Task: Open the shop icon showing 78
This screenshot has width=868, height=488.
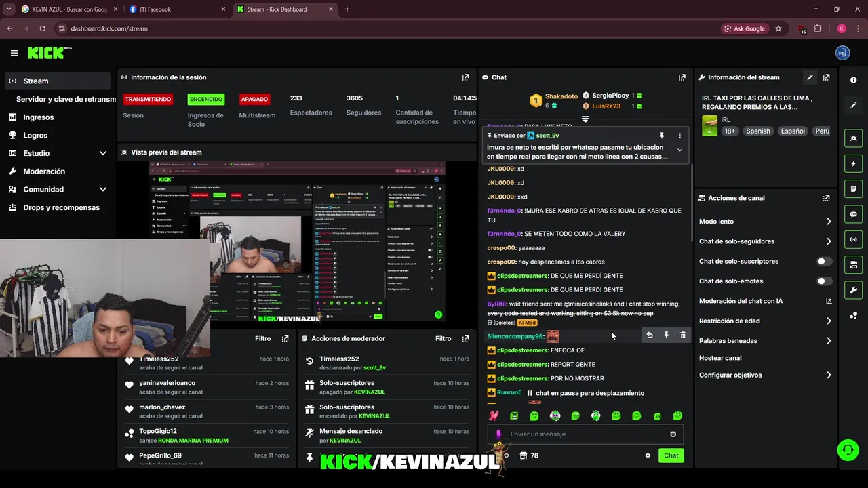Action: 529,455
